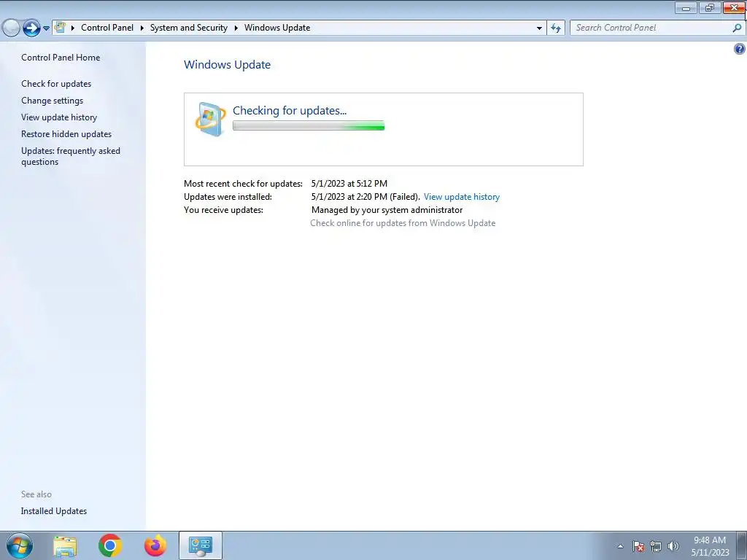Open Control Panel Home
The image size is (747, 560).
61,57
